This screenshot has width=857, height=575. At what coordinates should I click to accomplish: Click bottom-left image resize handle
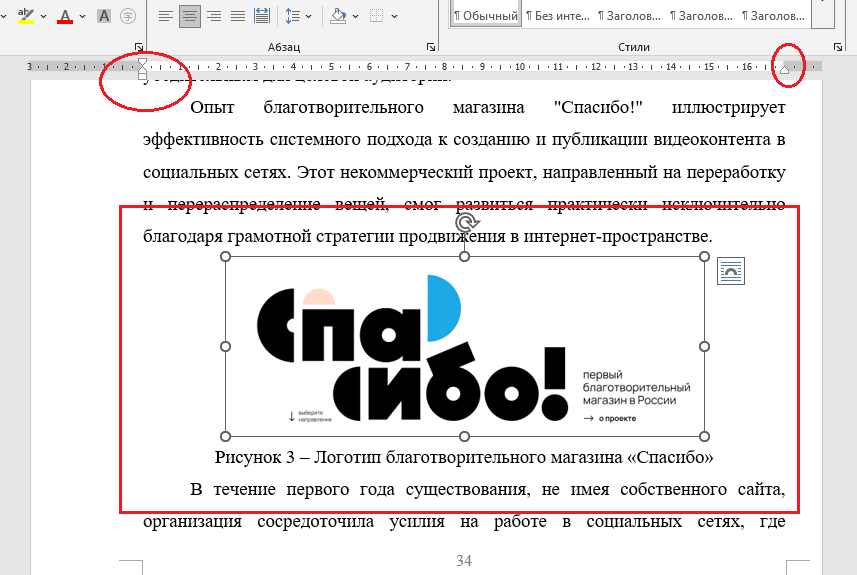pos(225,436)
